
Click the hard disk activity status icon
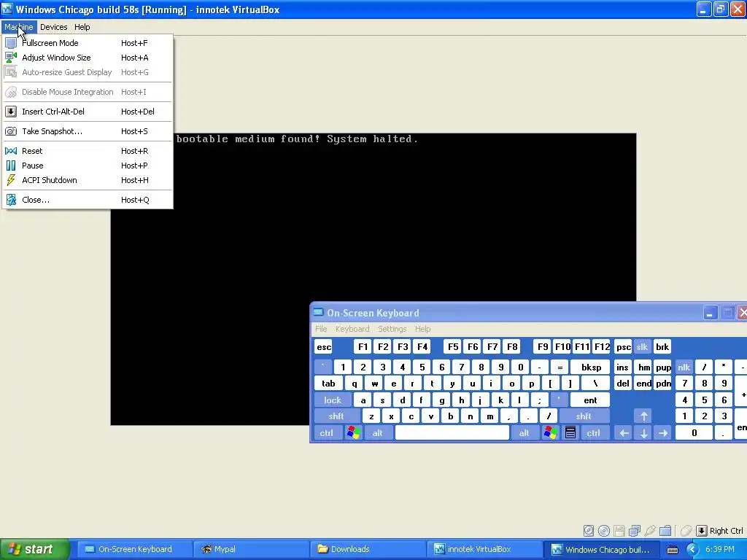point(589,531)
